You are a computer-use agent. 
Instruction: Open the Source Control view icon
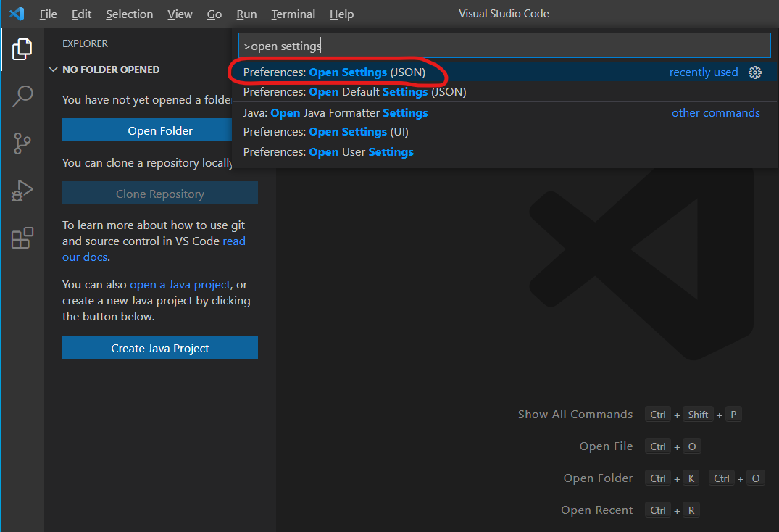[x=22, y=144]
